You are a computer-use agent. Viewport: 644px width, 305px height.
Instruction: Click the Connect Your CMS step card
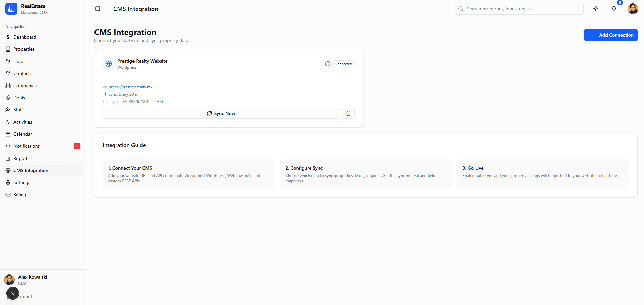pos(188,174)
